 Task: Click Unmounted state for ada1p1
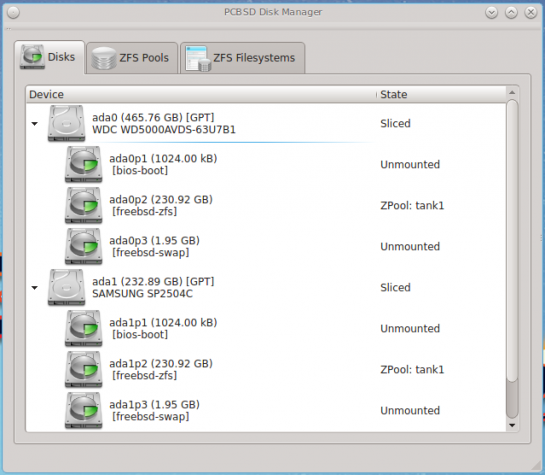coord(410,328)
